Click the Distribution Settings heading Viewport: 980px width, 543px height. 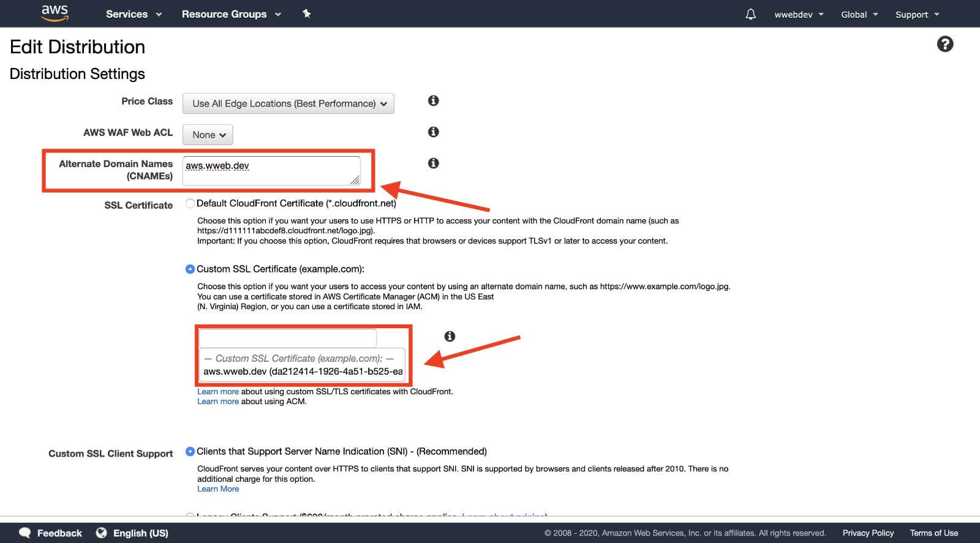78,74
